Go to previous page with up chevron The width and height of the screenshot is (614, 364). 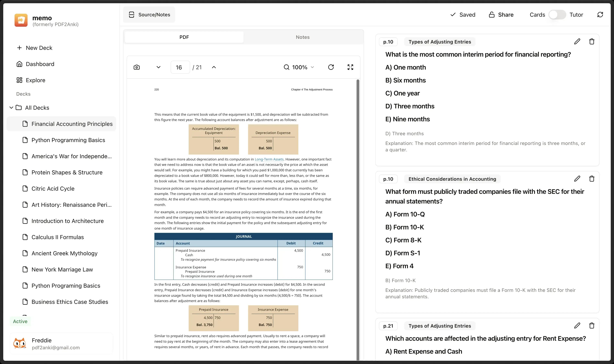[214, 67]
